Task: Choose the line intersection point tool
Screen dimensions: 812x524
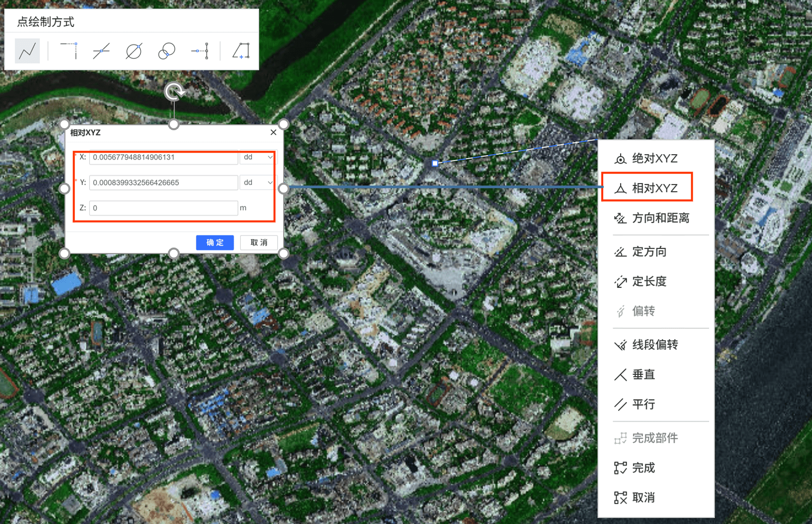Action: point(101,51)
